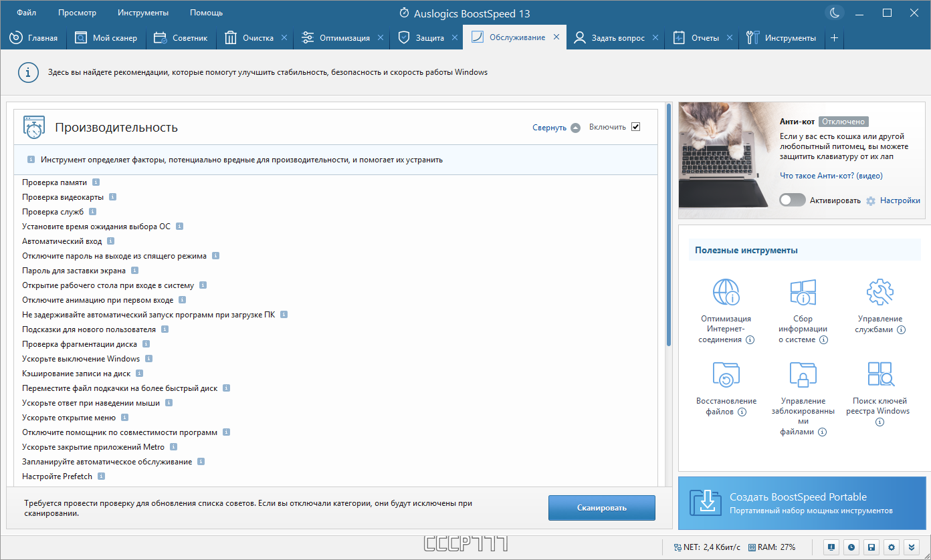The height and width of the screenshot is (560, 931).
Task: Click the Create BoostSpeed Portable download icon
Action: 706,503
